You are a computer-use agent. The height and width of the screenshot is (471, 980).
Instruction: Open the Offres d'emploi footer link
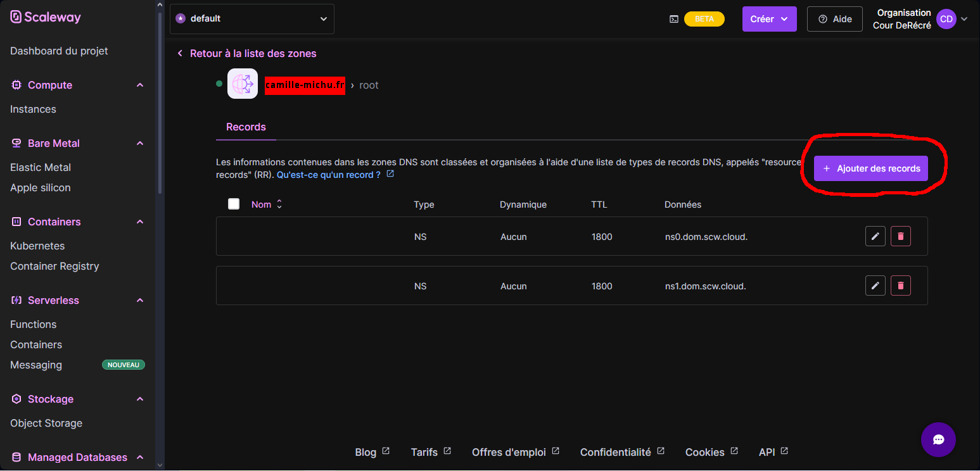516,452
